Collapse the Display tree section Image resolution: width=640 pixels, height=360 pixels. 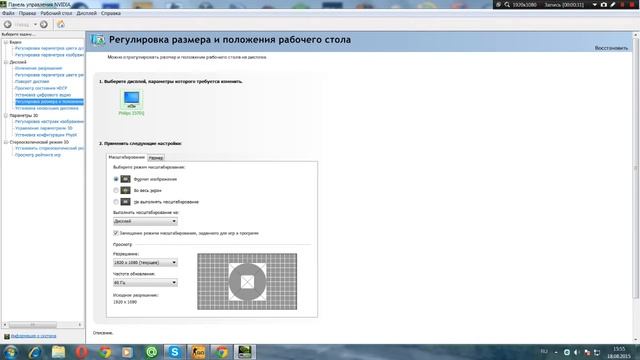click(x=6, y=62)
